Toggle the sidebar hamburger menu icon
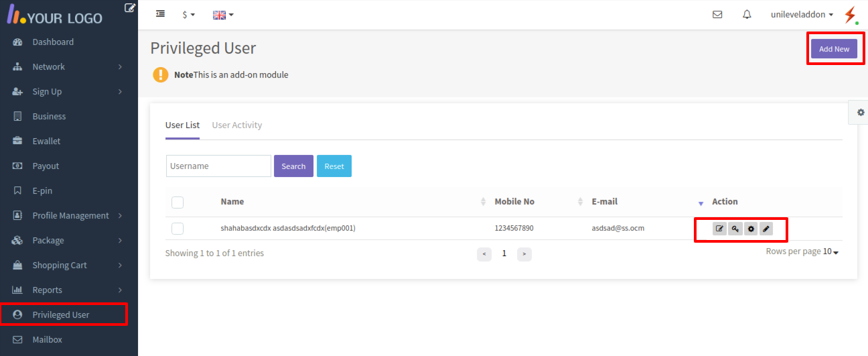The height and width of the screenshot is (356, 868). click(x=160, y=13)
